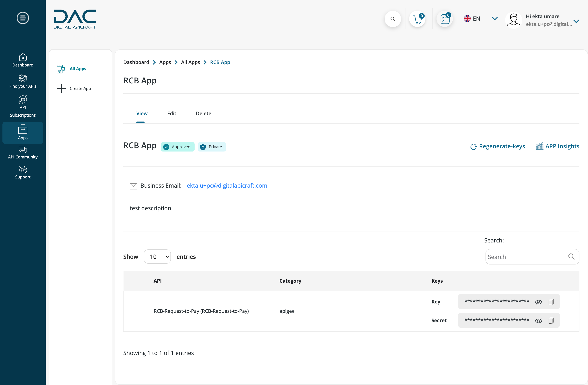Toggle the hamburger menu icon in sidebar
The width and height of the screenshot is (588, 385).
click(x=23, y=18)
